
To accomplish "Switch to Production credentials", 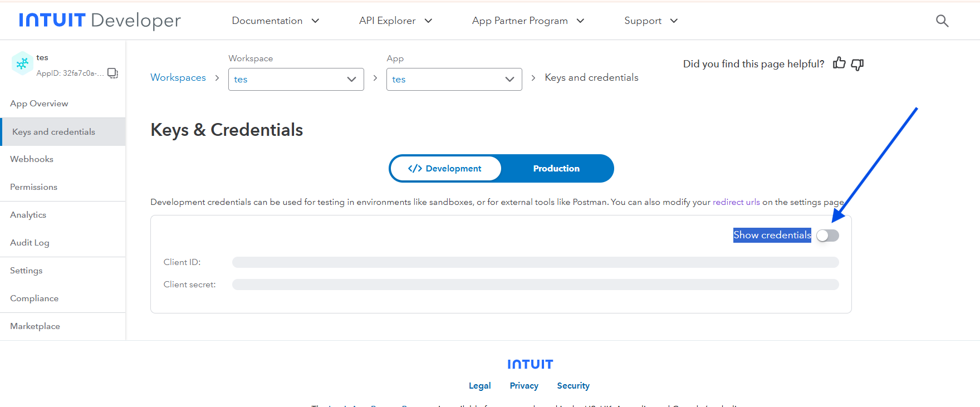I will (x=556, y=169).
